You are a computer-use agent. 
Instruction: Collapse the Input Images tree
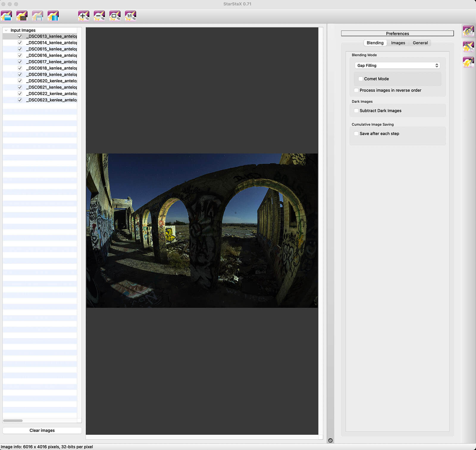click(x=6, y=30)
